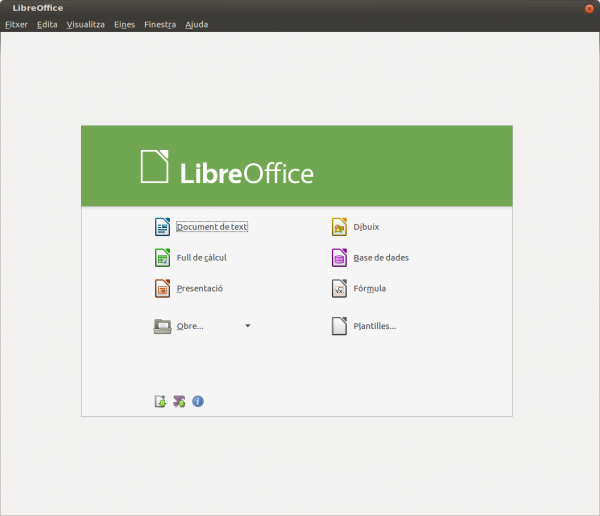
Task: Click the Math formula icon
Action: 339,289
